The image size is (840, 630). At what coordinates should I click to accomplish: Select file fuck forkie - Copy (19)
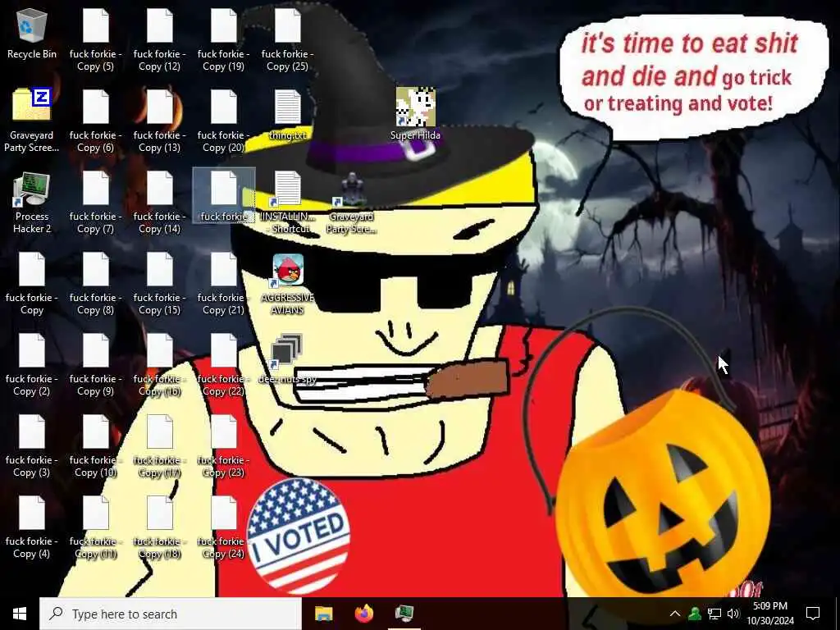coord(224,40)
